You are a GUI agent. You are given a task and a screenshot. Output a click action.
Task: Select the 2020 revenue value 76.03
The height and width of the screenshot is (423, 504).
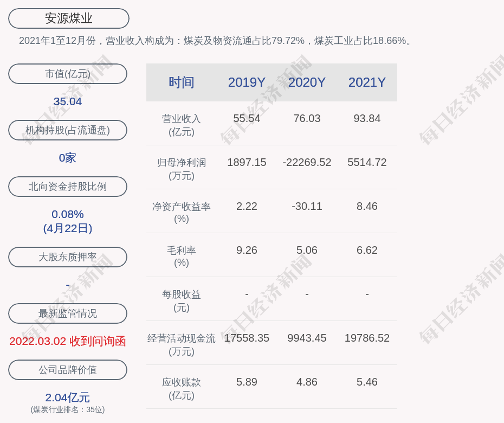[x=307, y=118]
